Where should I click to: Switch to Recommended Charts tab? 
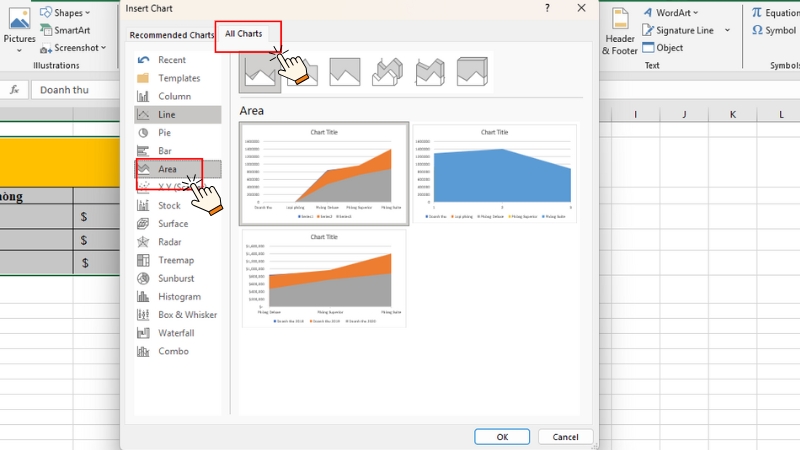171,35
